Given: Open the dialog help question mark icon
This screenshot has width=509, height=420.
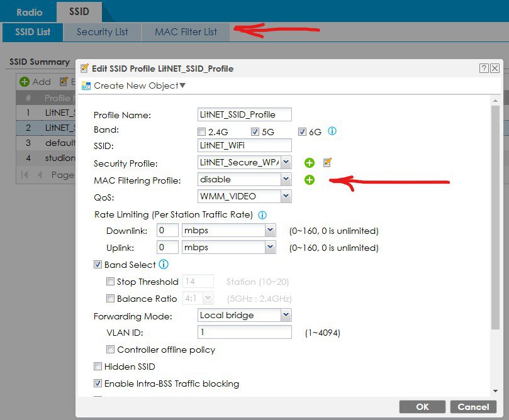Looking at the screenshot, I should point(484,68).
